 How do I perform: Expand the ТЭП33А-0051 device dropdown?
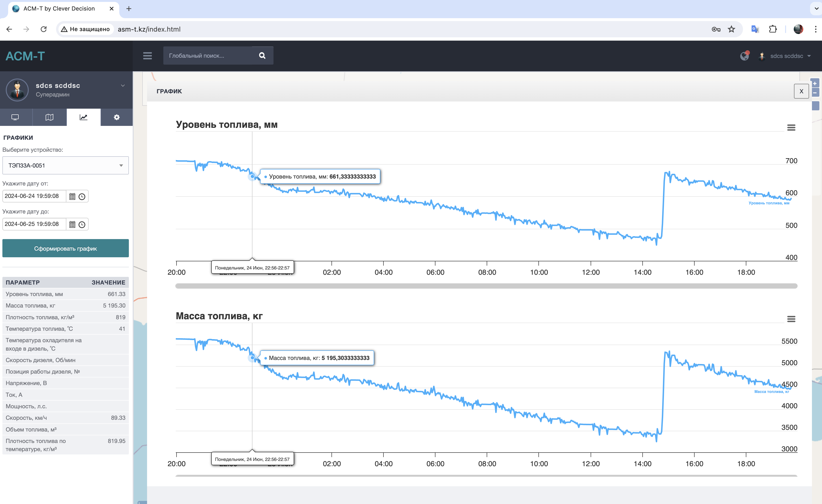pos(65,165)
